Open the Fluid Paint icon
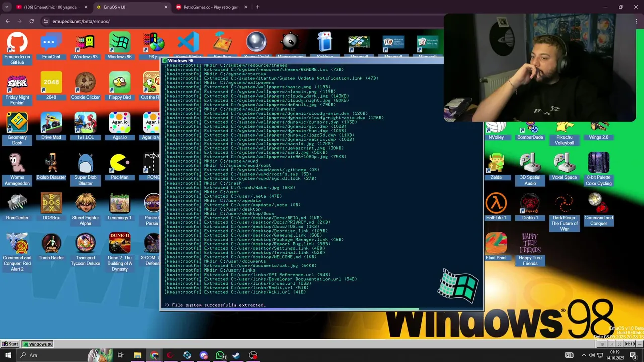The width and height of the screenshot is (644, 362). 496,247
